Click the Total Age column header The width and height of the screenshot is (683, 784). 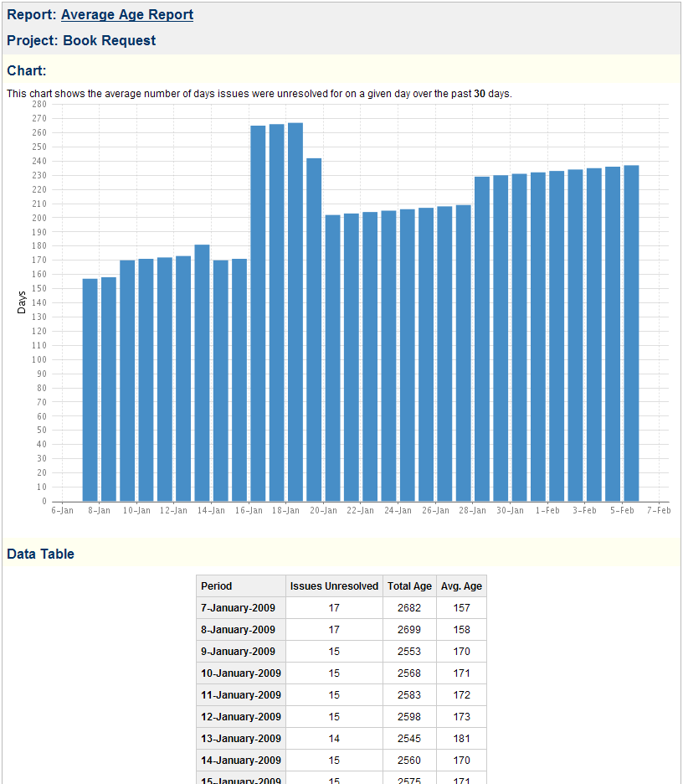409,586
